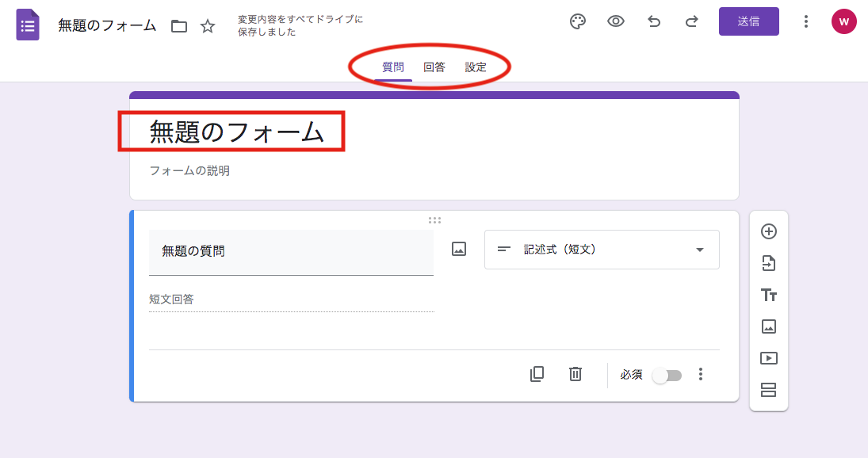Click the redo arrow icon

(x=692, y=21)
